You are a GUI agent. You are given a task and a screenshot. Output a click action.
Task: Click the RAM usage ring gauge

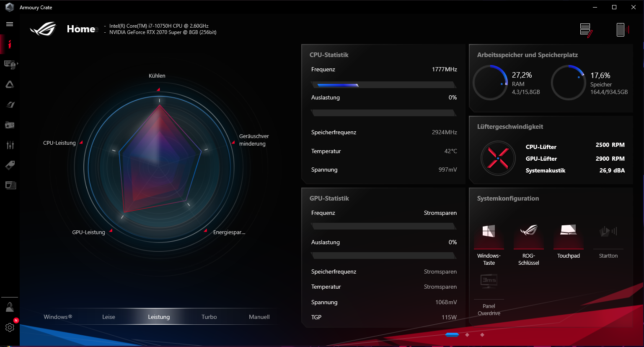(490, 82)
